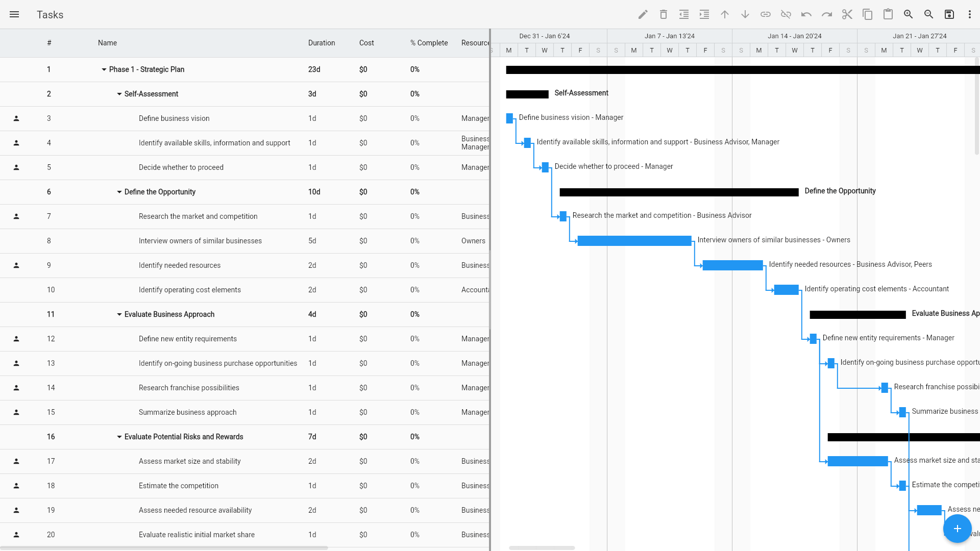The image size is (980, 551).
Task: Zoom out of the Gantt chart
Action: coord(929,14)
